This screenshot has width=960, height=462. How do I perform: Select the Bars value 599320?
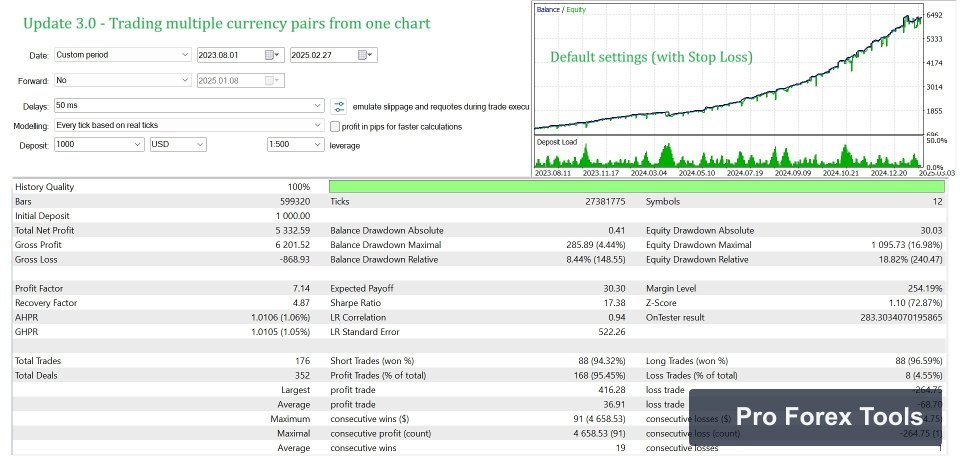(x=295, y=201)
